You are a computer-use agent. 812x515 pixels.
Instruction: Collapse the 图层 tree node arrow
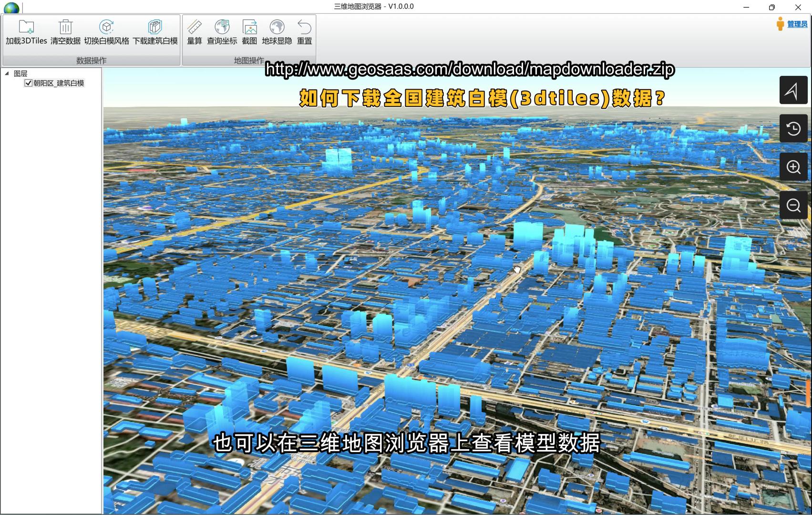click(7, 73)
